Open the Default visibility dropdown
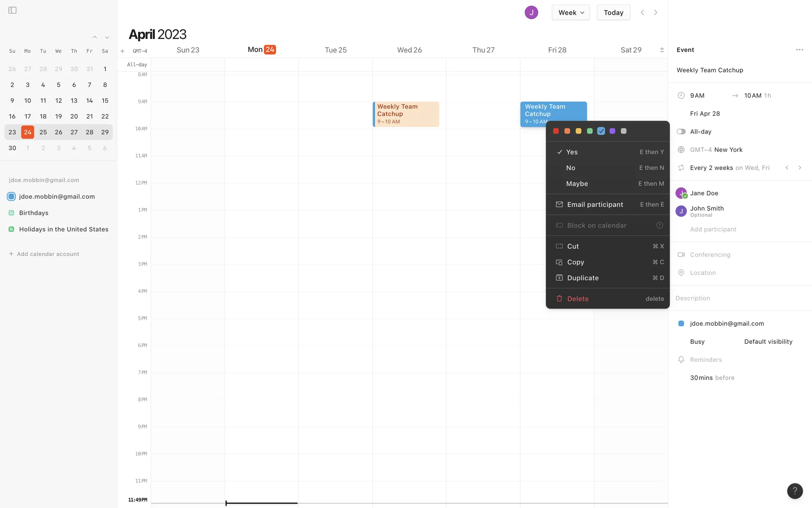 pos(768,342)
